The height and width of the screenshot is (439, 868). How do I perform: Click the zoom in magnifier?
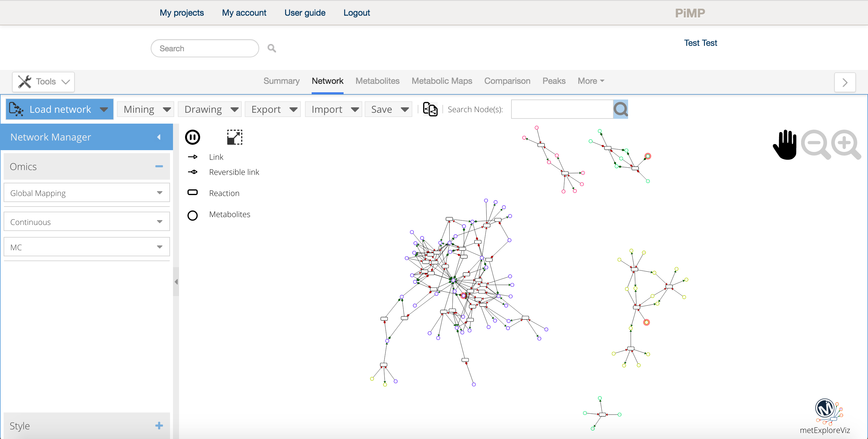pyautogui.click(x=846, y=144)
